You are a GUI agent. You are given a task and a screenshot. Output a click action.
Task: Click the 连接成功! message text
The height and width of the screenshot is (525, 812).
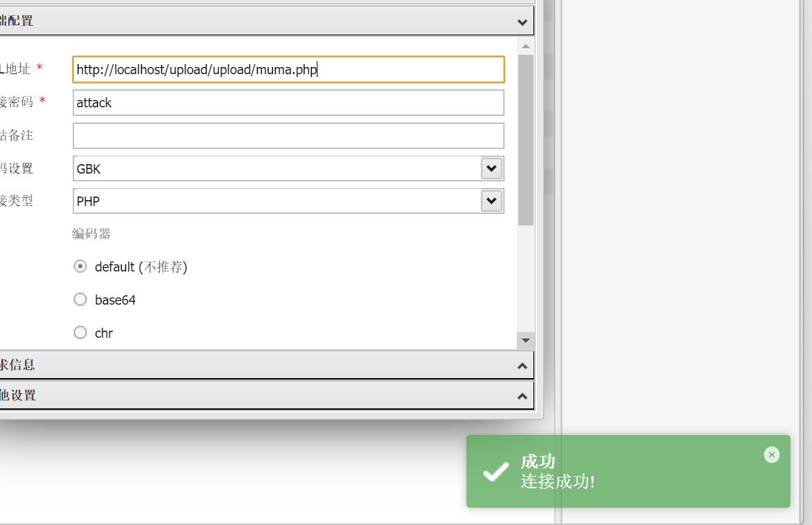pos(558,482)
